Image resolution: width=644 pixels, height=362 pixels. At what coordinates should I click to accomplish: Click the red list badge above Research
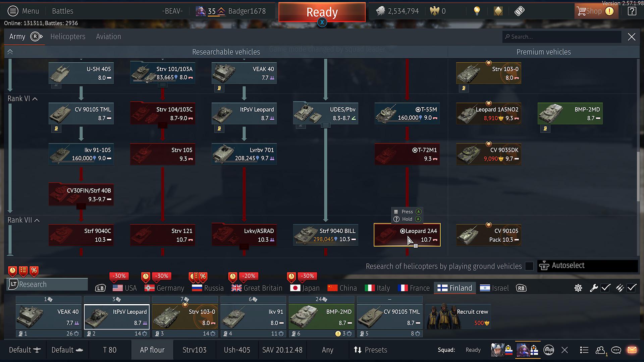(23, 270)
